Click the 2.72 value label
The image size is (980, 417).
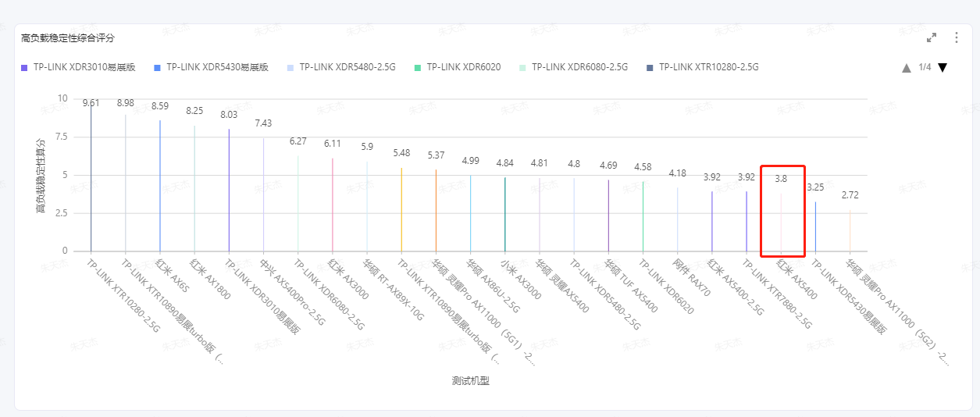point(850,195)
